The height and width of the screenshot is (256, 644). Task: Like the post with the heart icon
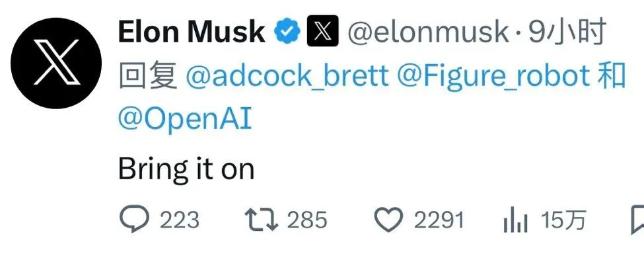point(389,220)
